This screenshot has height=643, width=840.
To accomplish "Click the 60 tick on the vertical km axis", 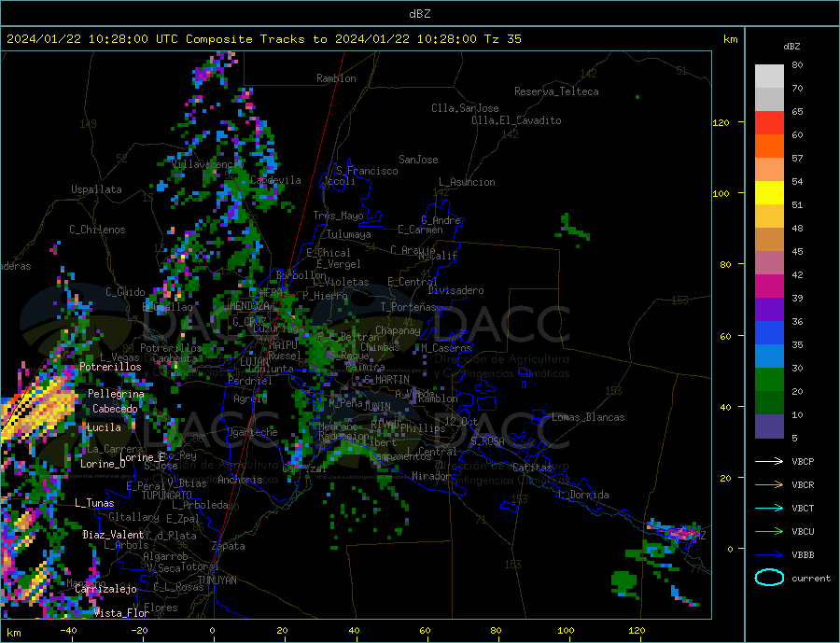I will pos(725,336).
